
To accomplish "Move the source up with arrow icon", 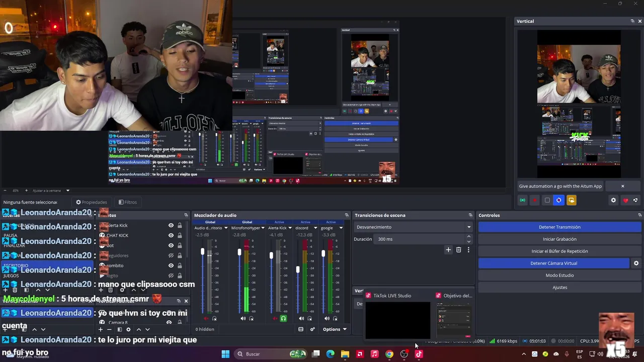I will pyautogui.click(x=133, y=290).
